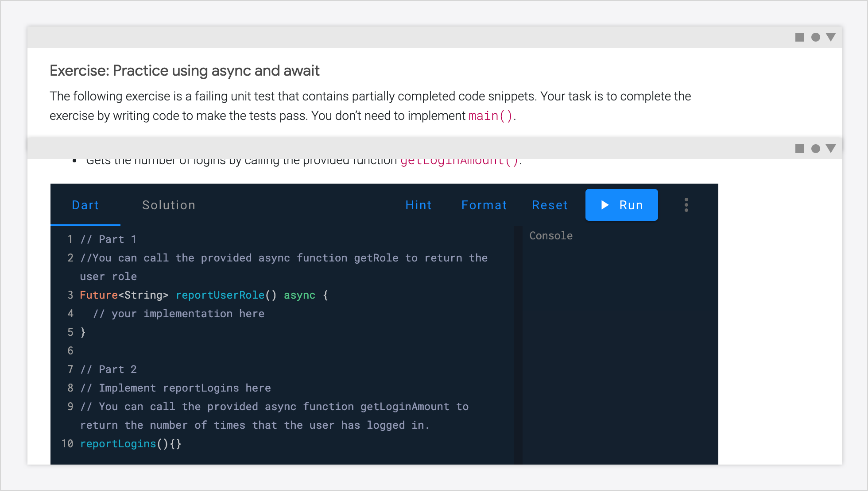
Task: Click the Run play-arrow icon
Action: click(x=605, y=205)
